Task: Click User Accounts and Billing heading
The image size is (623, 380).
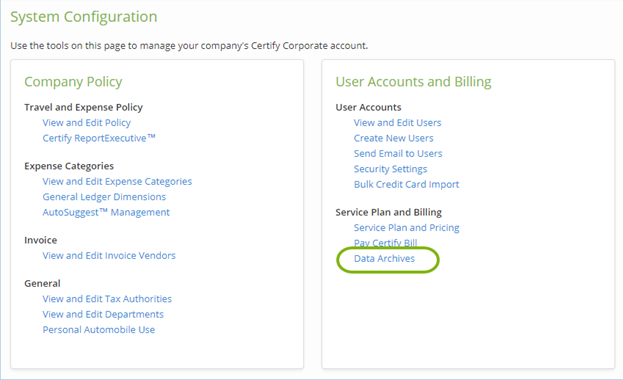Action: tap(413, 82)
